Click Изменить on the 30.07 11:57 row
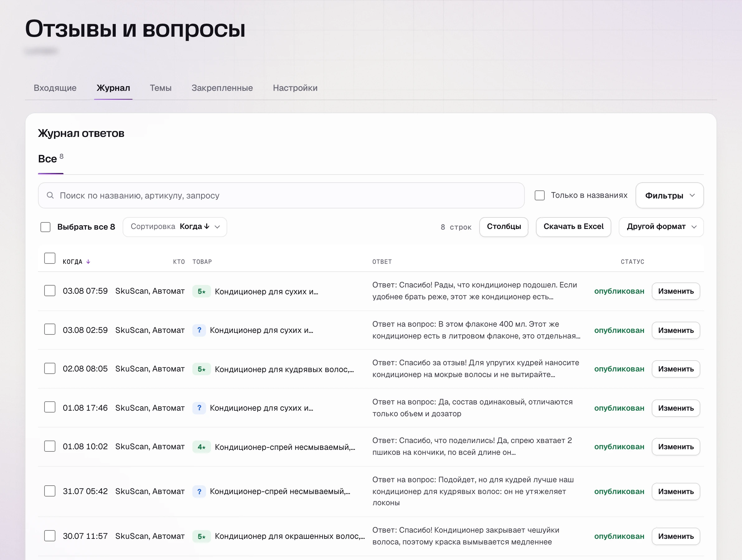The height and width of the screenshot is (560, 742). click(x=676, y=536)
